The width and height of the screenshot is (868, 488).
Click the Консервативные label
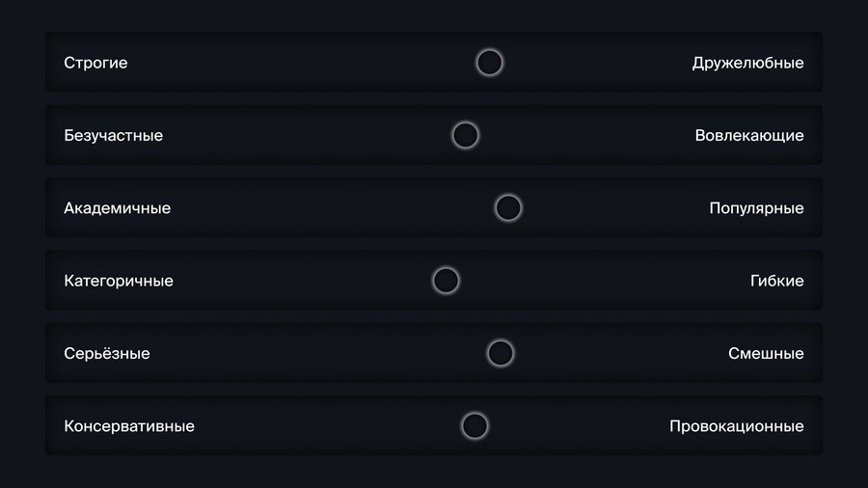[x=129, y=425]
